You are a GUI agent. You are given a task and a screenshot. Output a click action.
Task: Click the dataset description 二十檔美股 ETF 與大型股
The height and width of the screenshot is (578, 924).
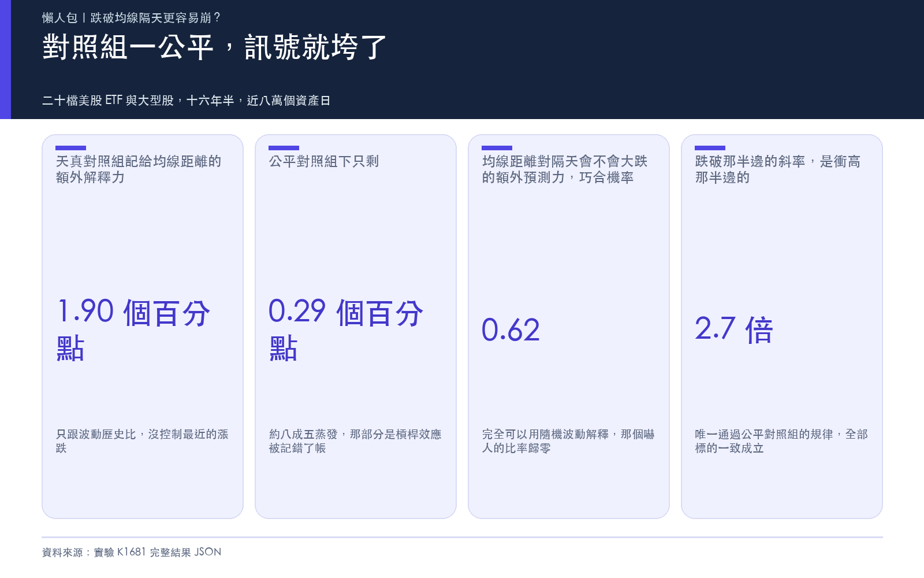coord(108,101)
